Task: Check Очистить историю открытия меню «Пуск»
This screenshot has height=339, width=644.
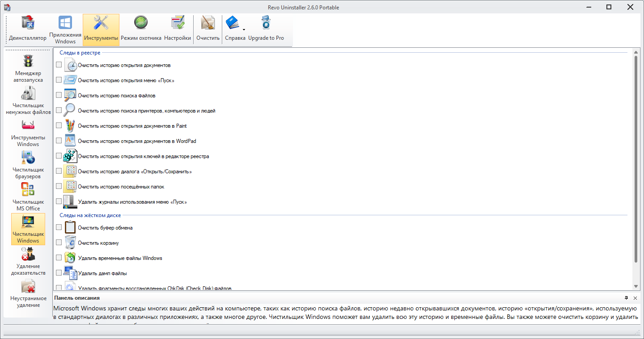Action: pos(59,80)
